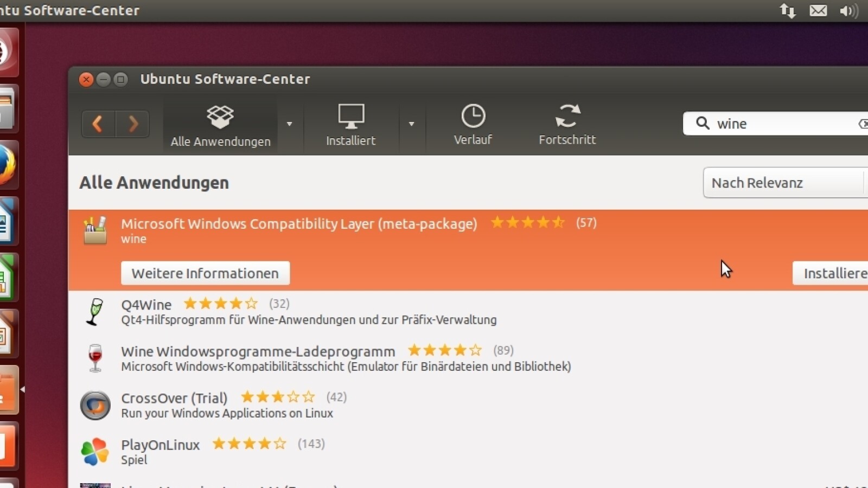This screenshot has height=488, width=868.
Task: Open the Verlauf history view
Action: coord(473,125)
